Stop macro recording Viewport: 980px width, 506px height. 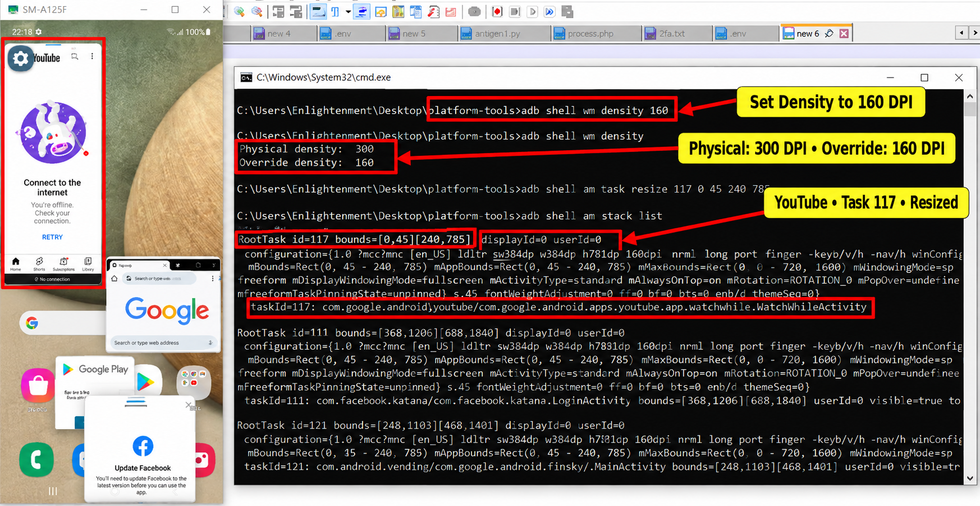(515, 11)
